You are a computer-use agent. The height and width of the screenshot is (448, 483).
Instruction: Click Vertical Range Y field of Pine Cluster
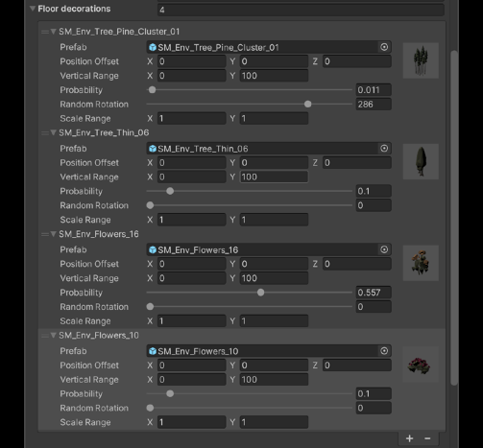(x=274, y=76)
